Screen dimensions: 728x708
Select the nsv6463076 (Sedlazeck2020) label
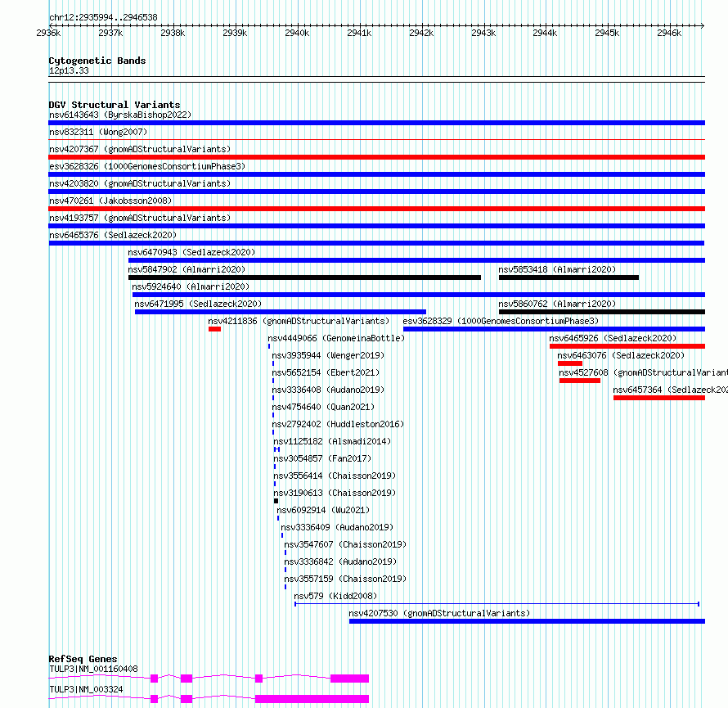click(x=621, y=355)
